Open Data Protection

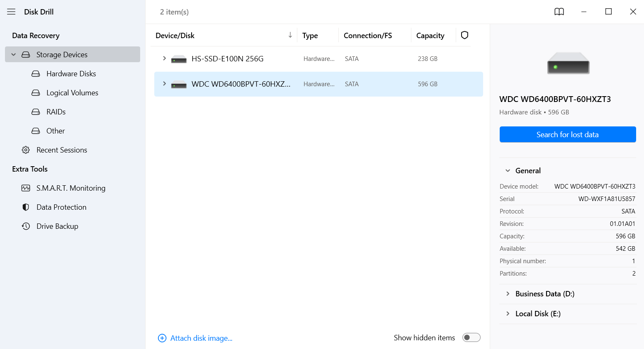(x=61, y=207)
